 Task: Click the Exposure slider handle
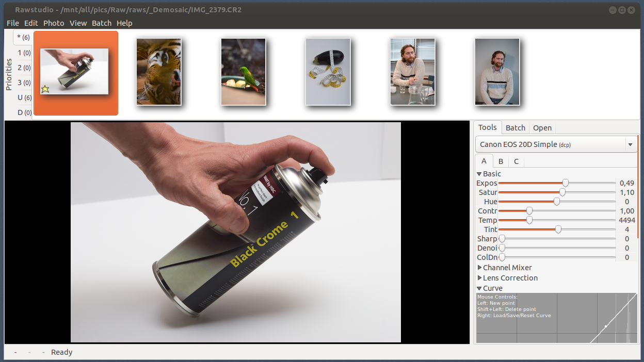pos(566,183)
